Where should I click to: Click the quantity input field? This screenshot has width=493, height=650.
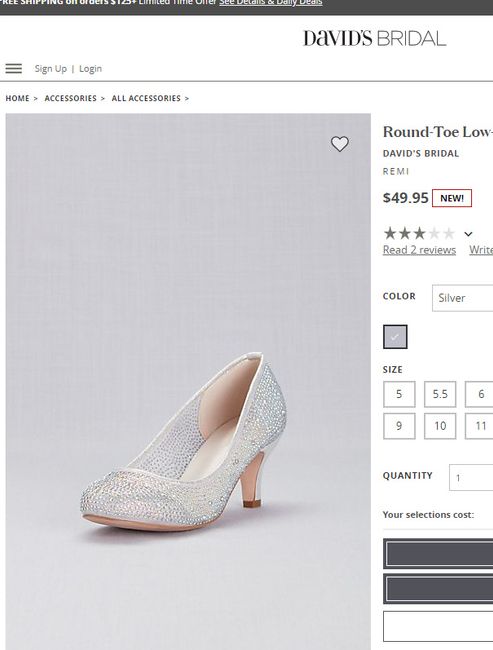(471, 478)
